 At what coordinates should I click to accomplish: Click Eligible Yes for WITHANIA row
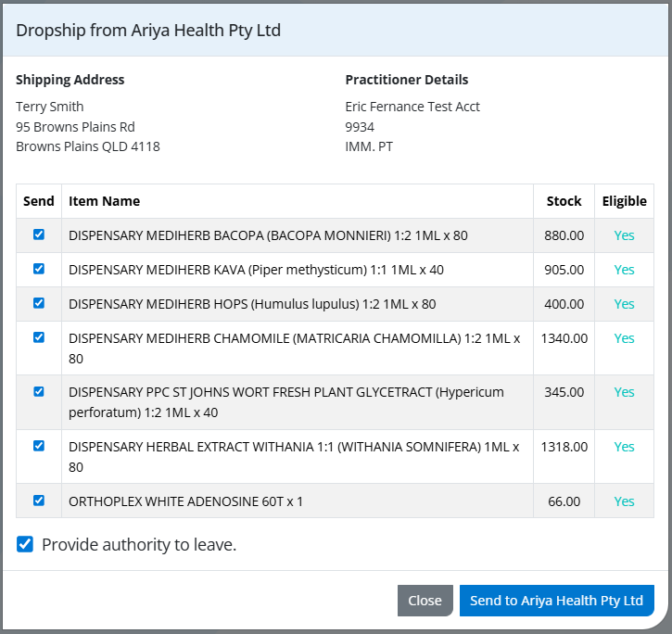[x=624, y=447]
